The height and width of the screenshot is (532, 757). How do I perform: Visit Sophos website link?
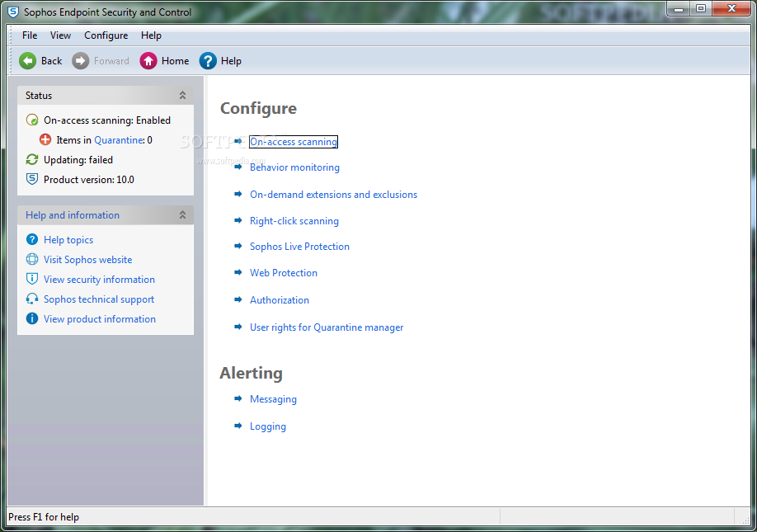[88, 259]
